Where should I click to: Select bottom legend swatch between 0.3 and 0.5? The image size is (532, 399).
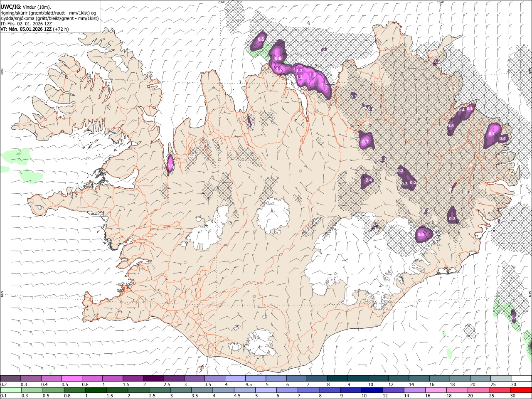(x=32, y=390)
